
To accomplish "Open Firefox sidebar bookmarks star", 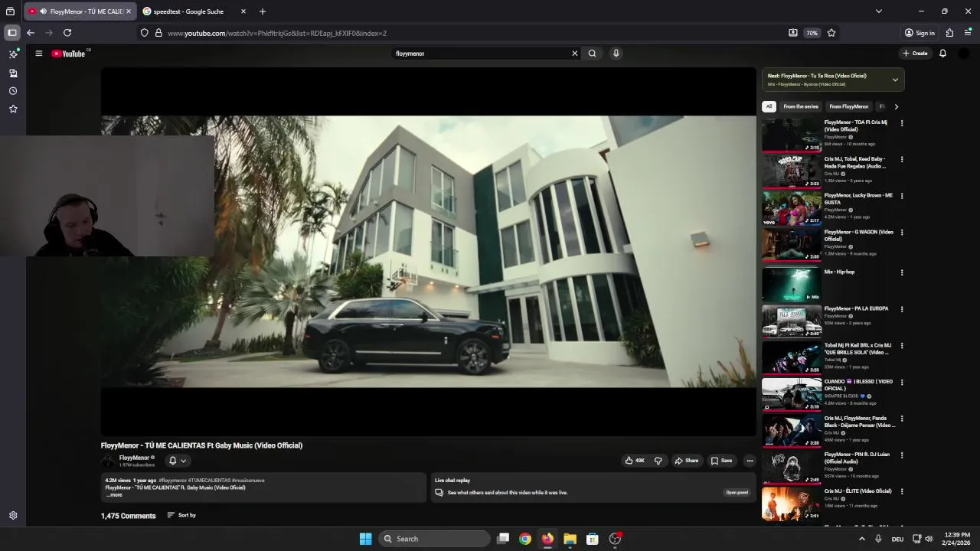I will point(13,109).
